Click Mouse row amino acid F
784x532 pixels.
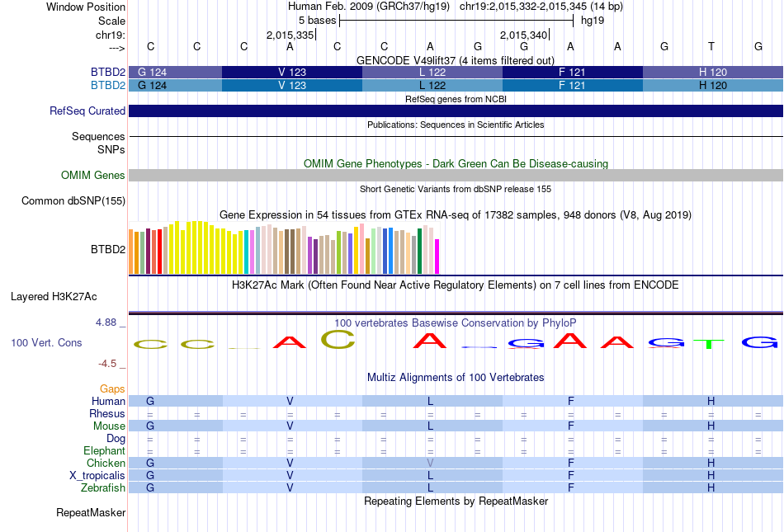570,426
